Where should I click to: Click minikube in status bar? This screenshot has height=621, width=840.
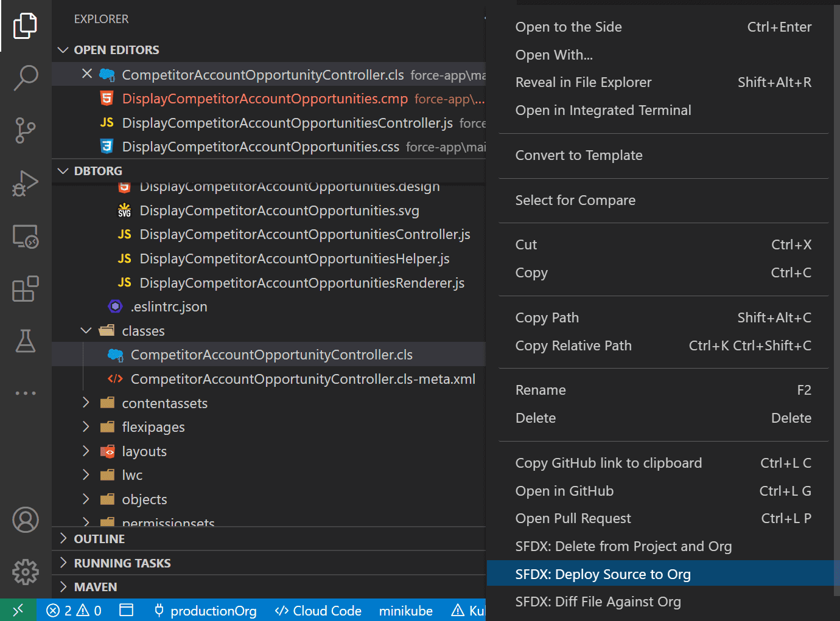pos(405,610)
